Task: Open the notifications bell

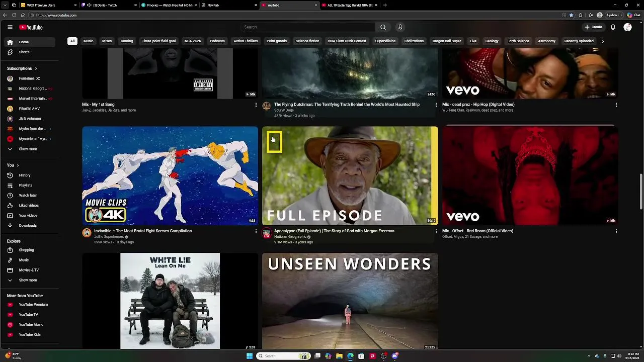Action: [613, 27]
